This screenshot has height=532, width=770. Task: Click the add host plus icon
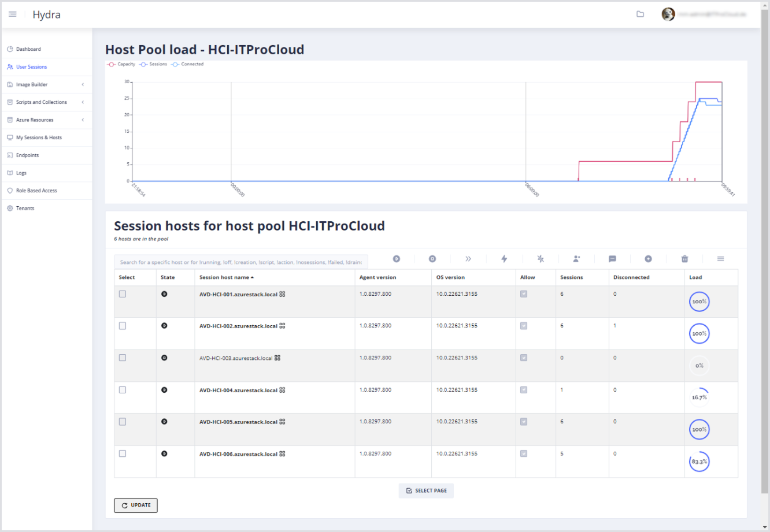click(649, 259)
